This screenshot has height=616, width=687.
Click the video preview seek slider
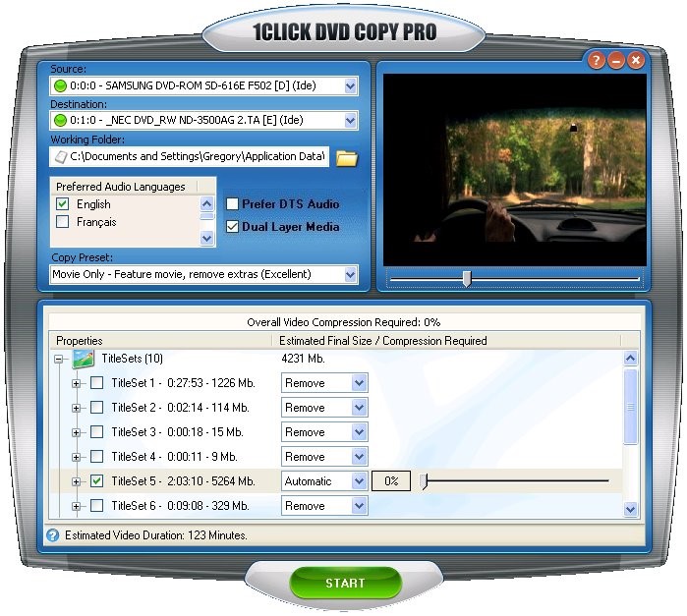click(467, 280)
